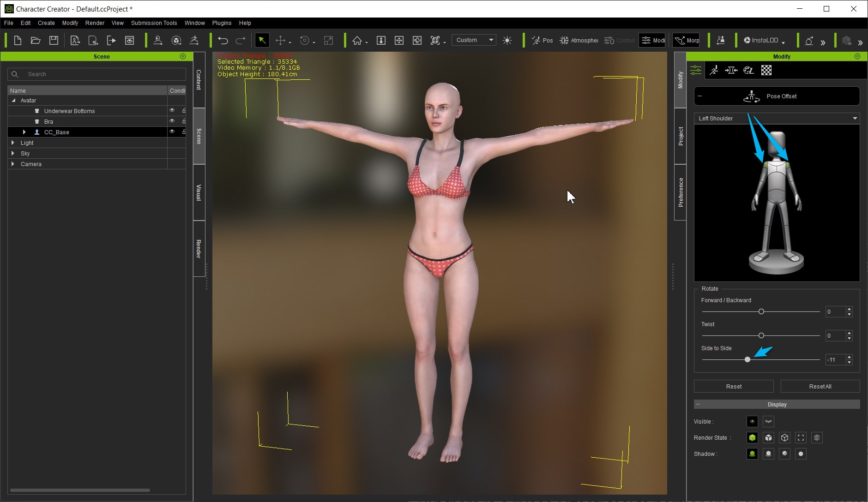868x502 pixels.
Task: Open the Custom preset dropdown
Action: click(x=474, y=40)
